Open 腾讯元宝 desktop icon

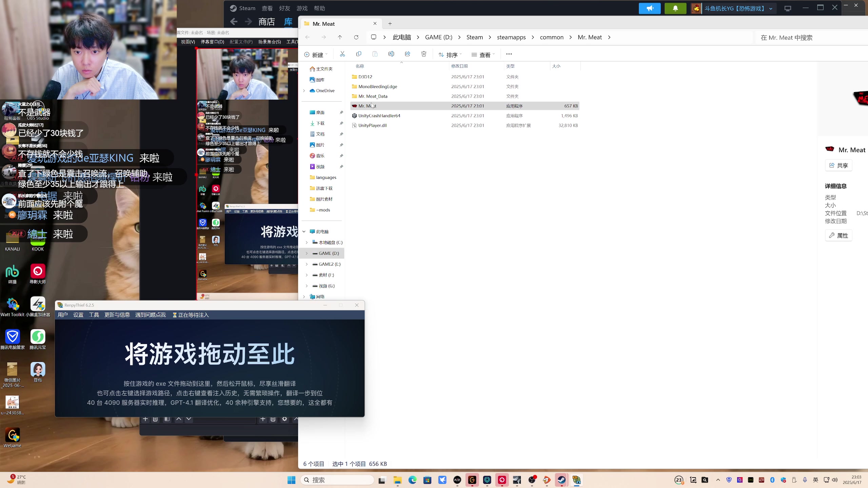click(x=38, y=340)
